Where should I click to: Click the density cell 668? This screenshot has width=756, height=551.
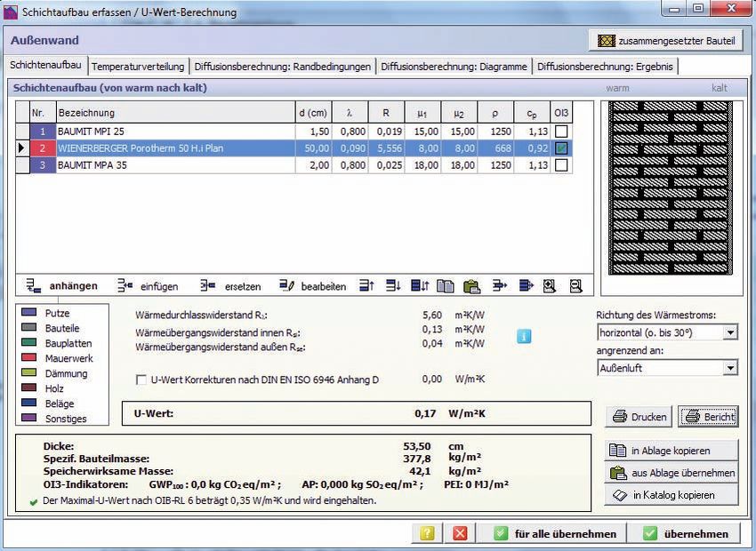coord(495,148)
